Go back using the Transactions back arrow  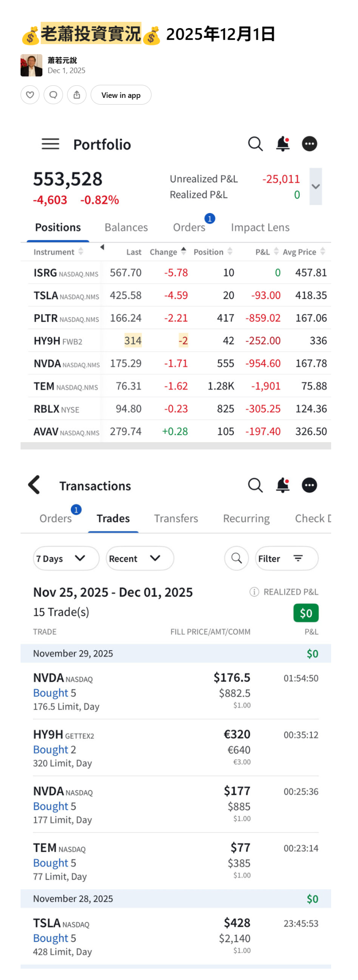(x=34, y=485)
